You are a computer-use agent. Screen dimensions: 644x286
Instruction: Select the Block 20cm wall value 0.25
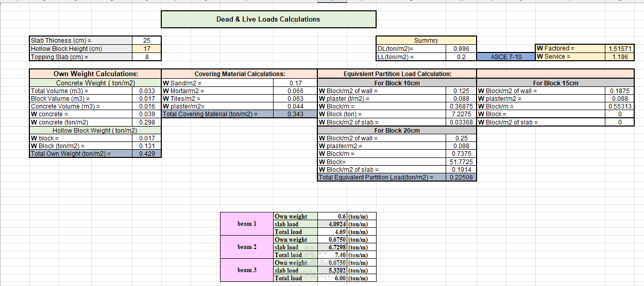click(x=461, y=138)
